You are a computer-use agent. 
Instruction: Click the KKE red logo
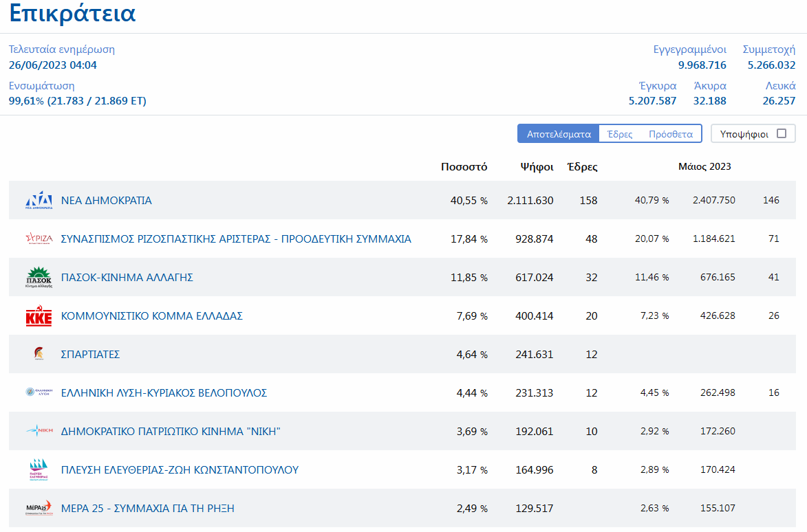[x=39, y=316]
